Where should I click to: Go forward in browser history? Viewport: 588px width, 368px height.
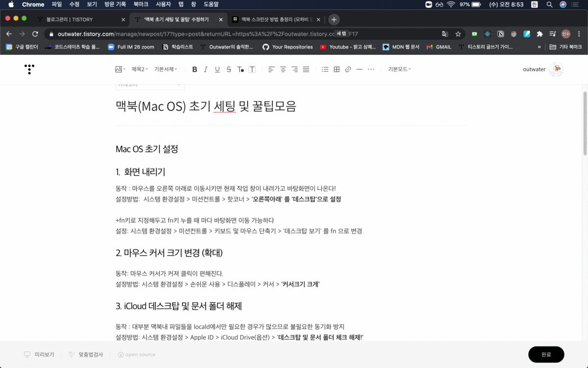[x=22, y=34]
